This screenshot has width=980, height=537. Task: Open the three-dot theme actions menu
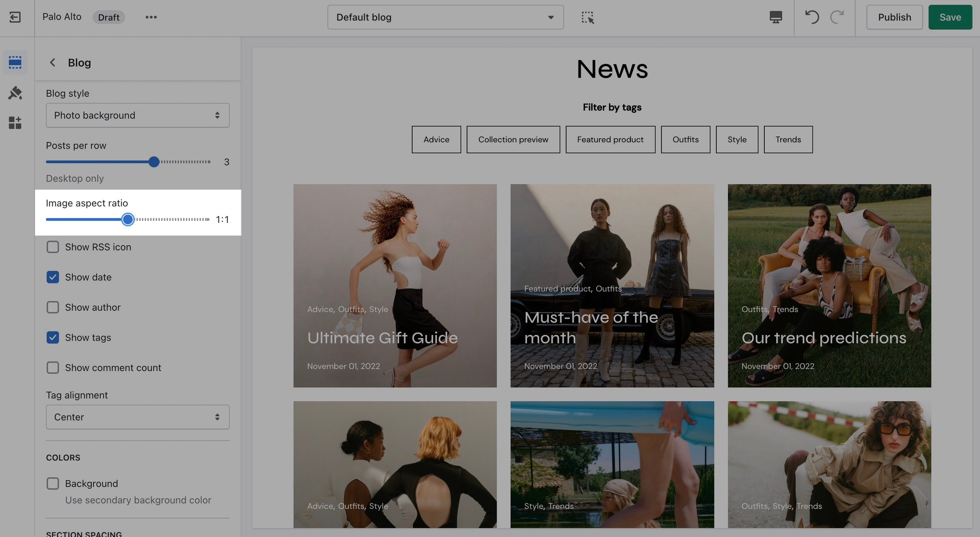point(151,17)
